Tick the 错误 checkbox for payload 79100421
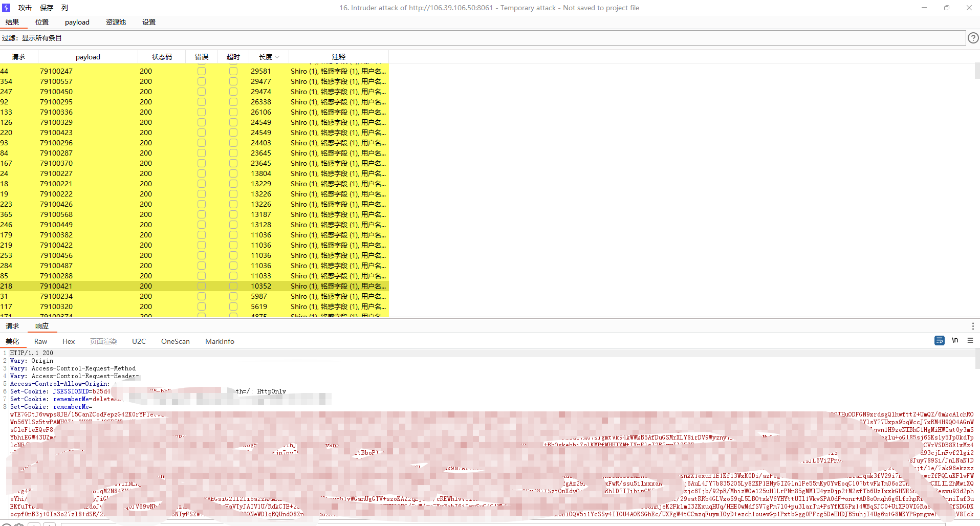 coord(202,286)
